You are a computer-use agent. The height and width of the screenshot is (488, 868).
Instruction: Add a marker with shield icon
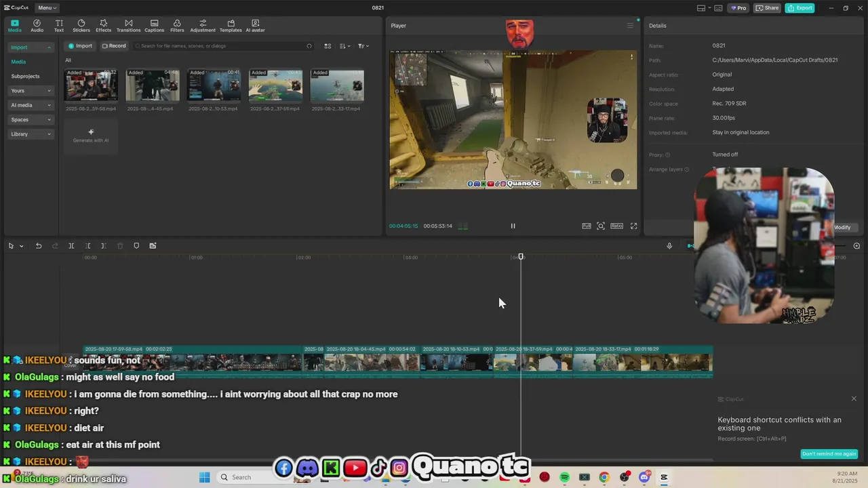[x=136, y=246]
